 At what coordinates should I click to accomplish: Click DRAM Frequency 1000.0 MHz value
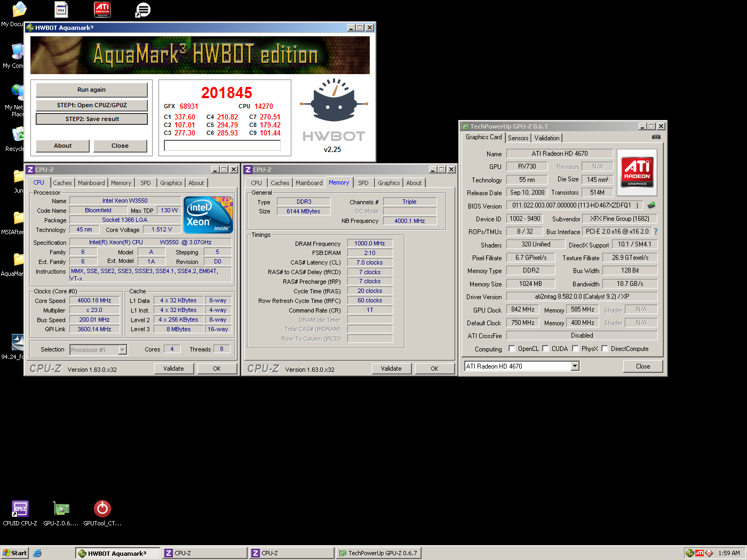point(370,243)
